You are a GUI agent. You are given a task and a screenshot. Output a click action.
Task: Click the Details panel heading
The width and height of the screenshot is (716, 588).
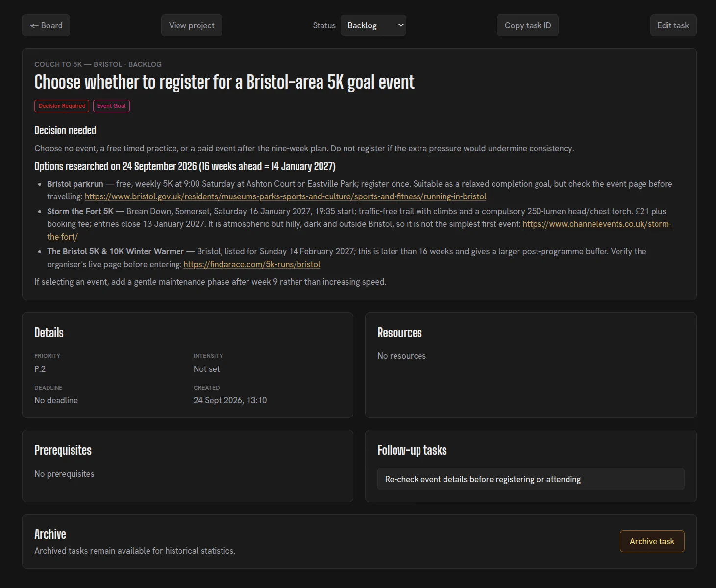tap(49, 333)
